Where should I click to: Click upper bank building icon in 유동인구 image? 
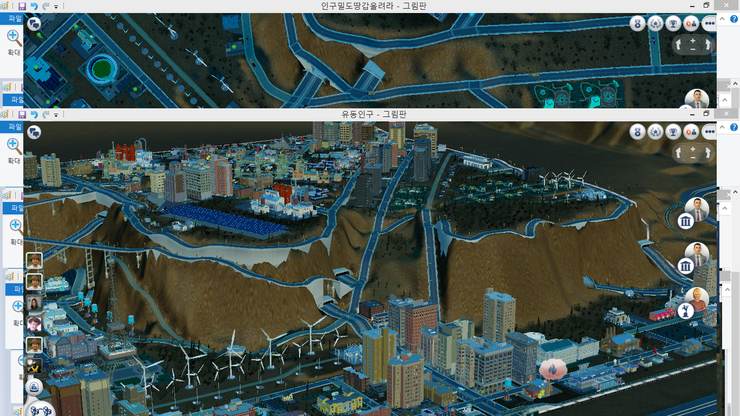pos(685,221)
